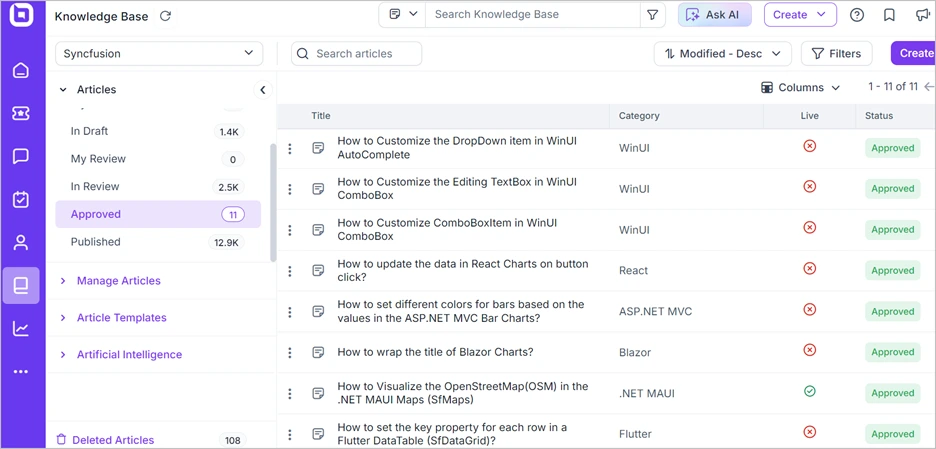
Task: Open the Activities calendar-check sidebar icon
Action: click(21, 199)
